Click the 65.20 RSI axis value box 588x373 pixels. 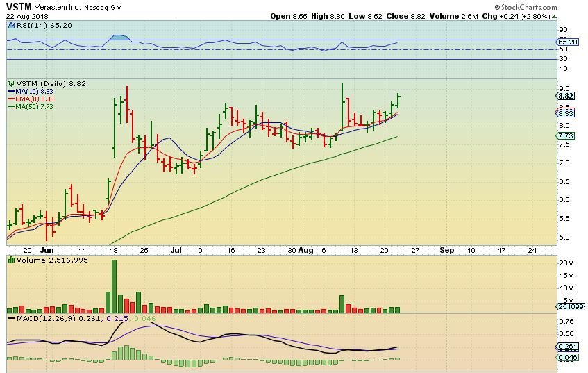567,42
